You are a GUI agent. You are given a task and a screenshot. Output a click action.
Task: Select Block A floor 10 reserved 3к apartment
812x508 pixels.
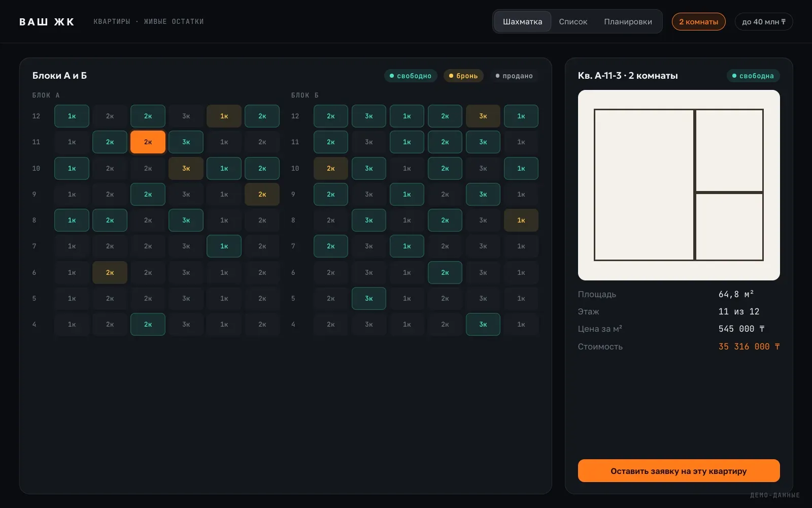pos(186,168)
